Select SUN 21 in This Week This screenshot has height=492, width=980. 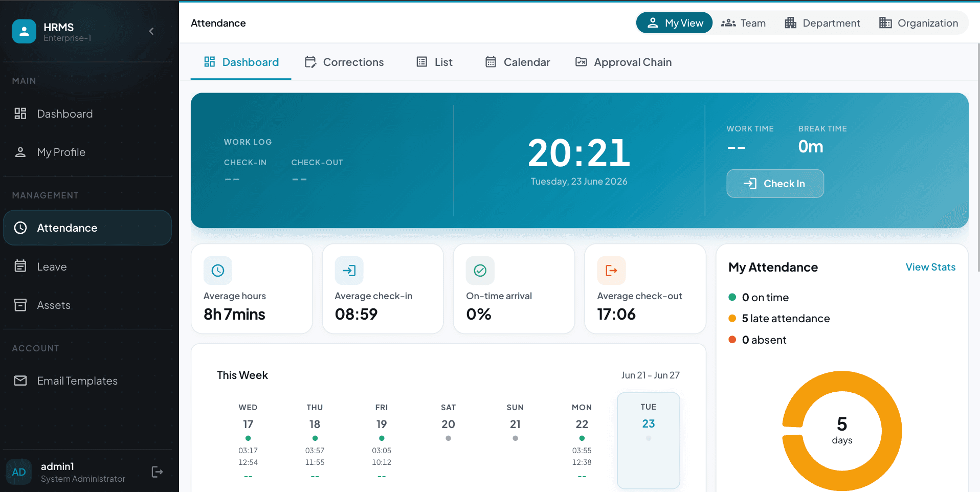515,441
